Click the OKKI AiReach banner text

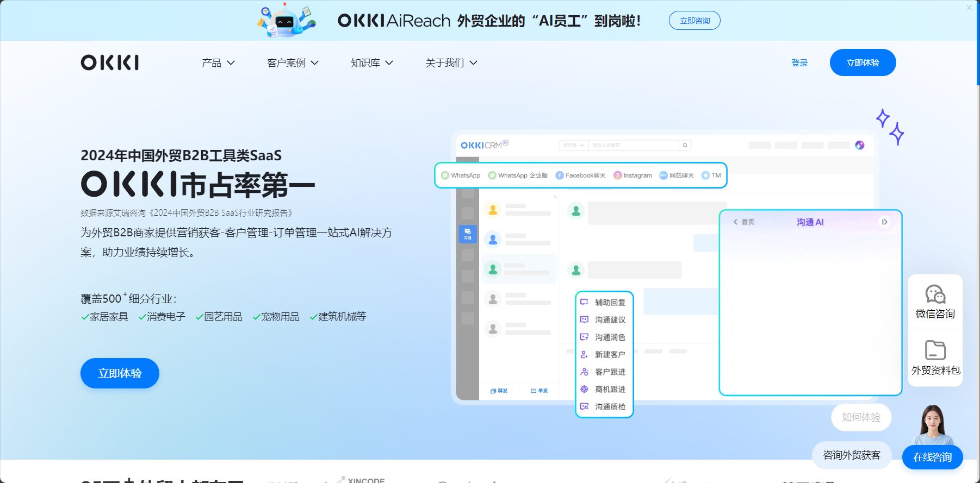(x=394, y=21)
